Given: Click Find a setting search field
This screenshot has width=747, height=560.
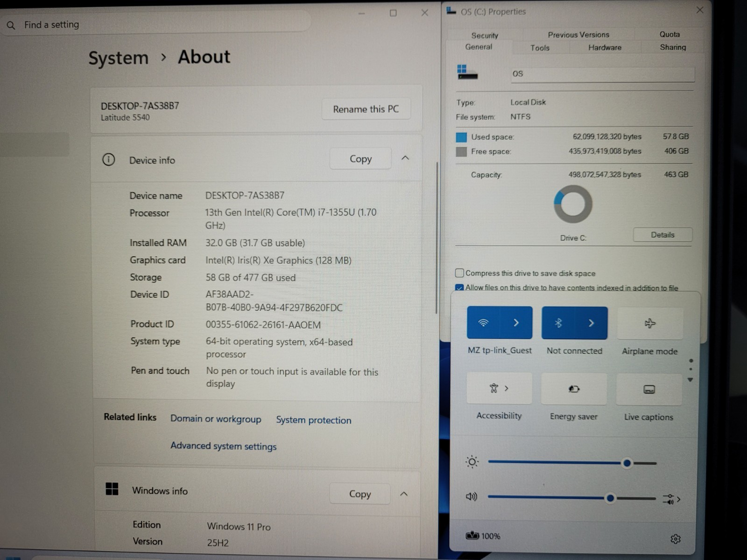Looking at the screenshot, I should [156, 24].
